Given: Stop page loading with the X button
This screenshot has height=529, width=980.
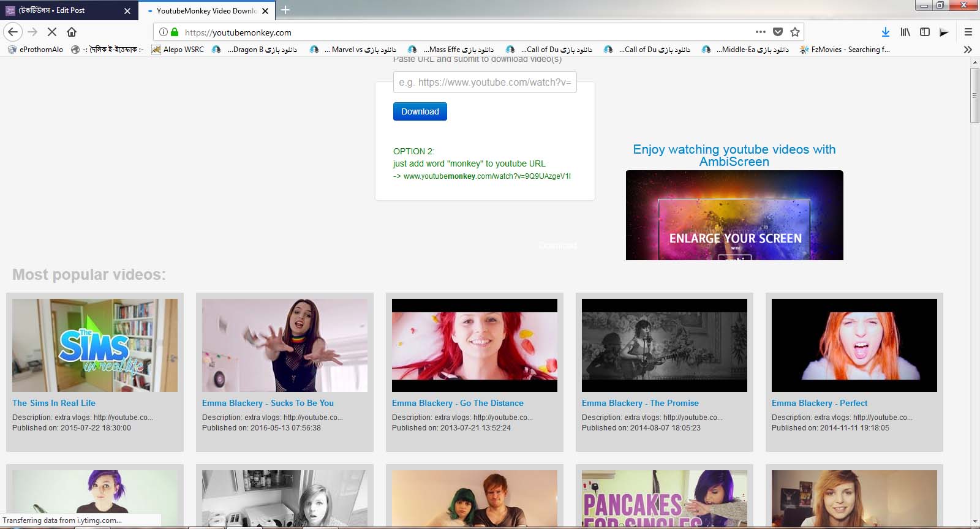Looking at the screenshot, I should (52, 32).
